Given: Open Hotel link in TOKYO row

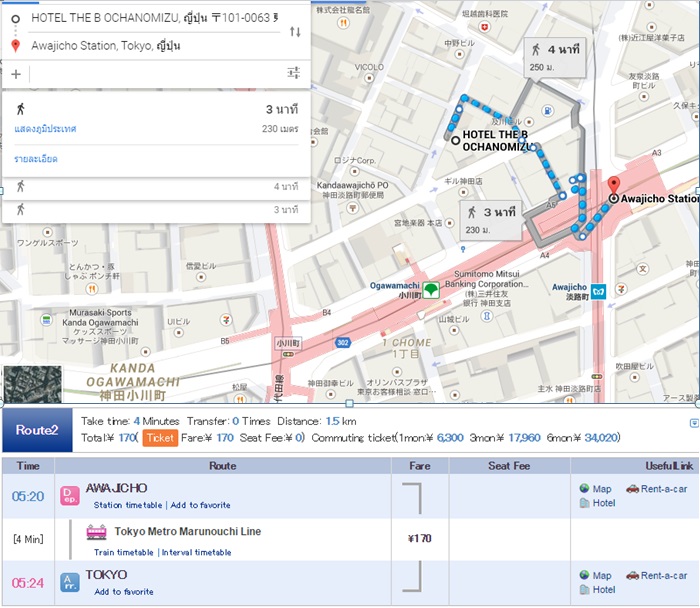Looking at the screenshot, I should [604, 590].
